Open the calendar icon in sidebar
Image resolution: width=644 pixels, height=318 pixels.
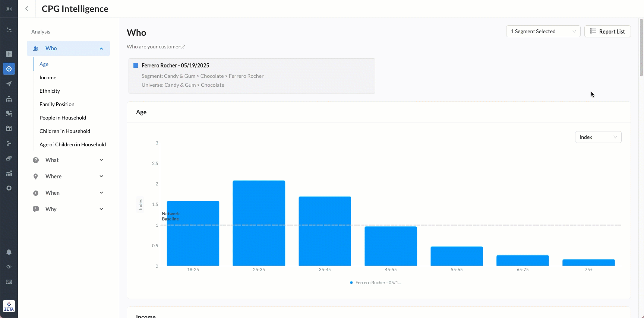pos(9,128)
